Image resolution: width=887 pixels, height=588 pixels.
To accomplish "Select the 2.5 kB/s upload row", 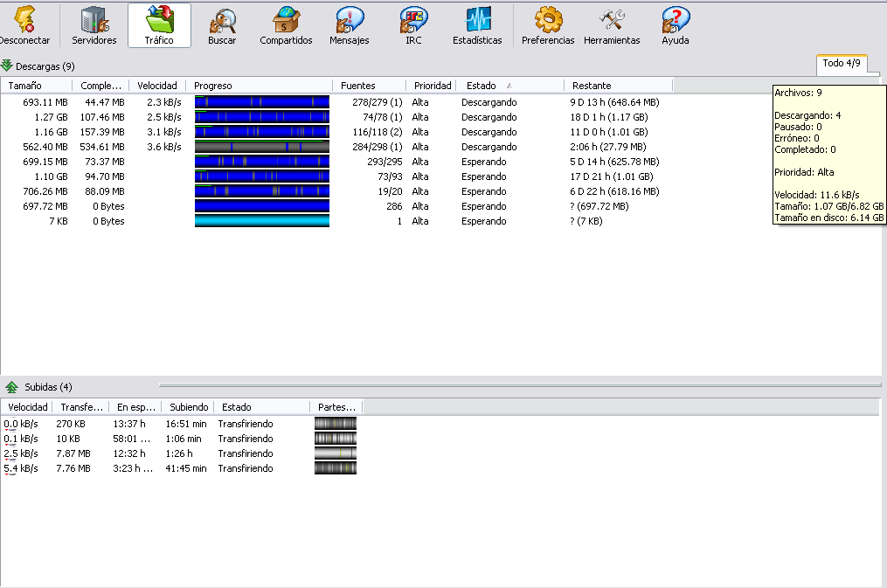I will (x=181, y=453).
